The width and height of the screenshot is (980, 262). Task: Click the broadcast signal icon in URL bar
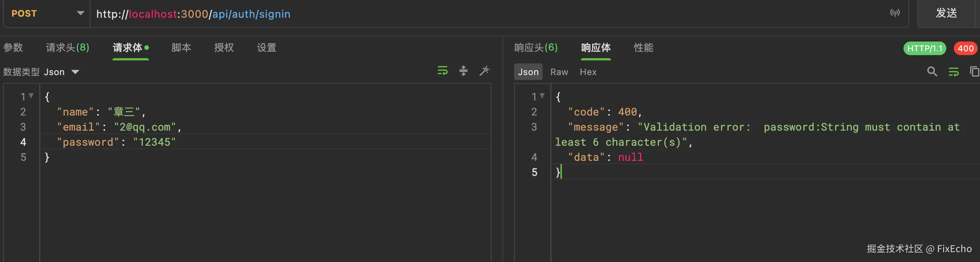click(x=895, y=13)
